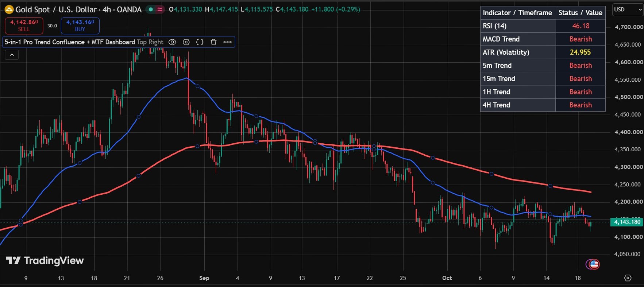
Task: Click the Gold Spot symbol coin icon
Action: tap(9, 9)
